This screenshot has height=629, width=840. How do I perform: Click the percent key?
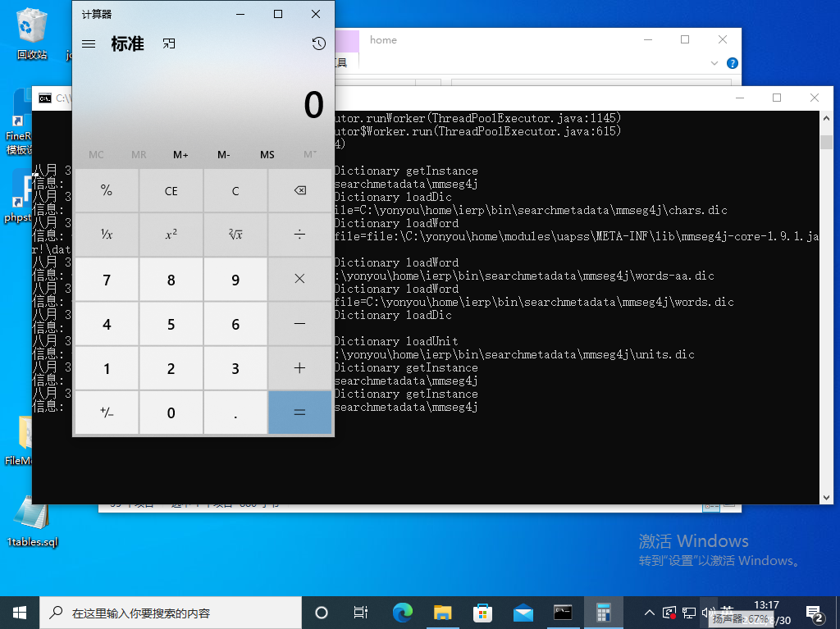[107, 191]
